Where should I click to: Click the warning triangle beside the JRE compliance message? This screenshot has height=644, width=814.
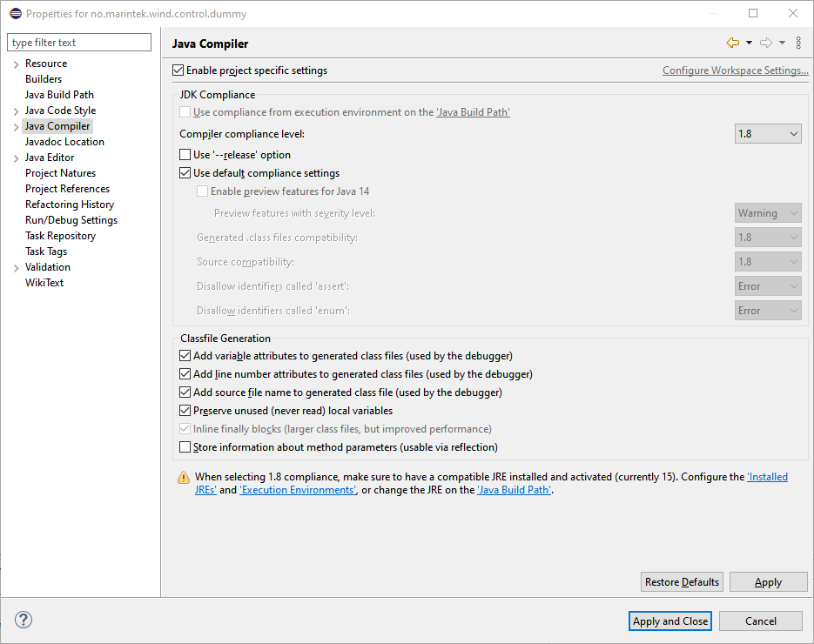(x=184, y=477)
